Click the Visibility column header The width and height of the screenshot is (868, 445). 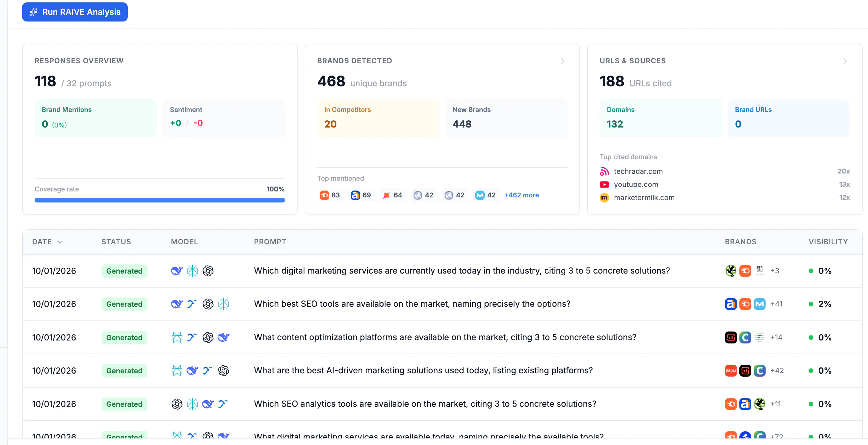(x=828, y=242)
